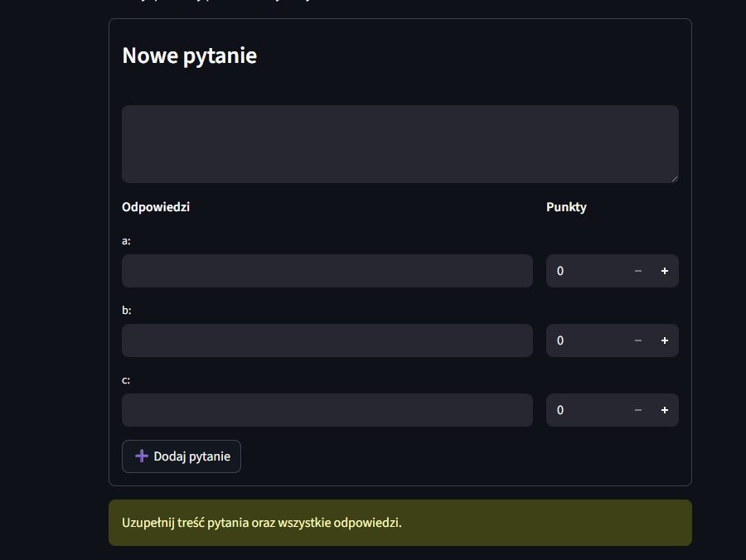746x560 pixels.
Task: Grab the question text area resize handle
Action: coord(675,178)
